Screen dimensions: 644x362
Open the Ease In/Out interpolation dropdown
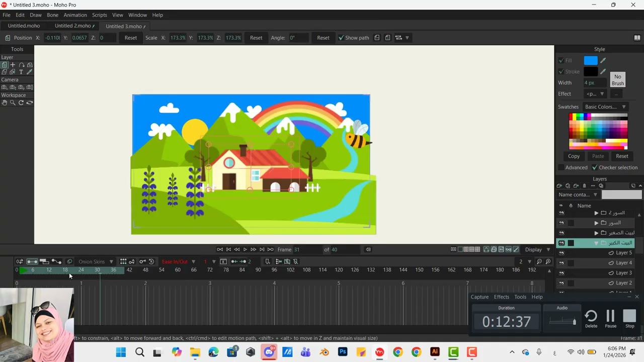coord(179,261)
